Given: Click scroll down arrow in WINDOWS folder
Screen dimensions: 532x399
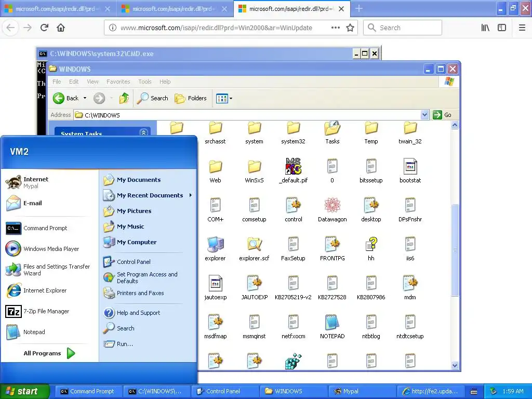Looking at the screenshot, I should [x=455, y=365].
